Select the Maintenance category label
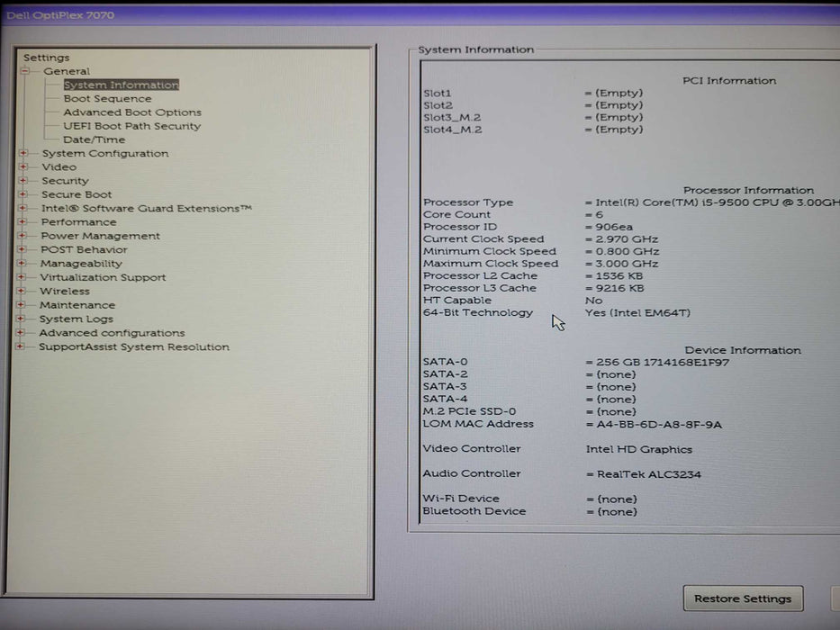The height and width of the screenshot is (630, 840). click(77, 305)
